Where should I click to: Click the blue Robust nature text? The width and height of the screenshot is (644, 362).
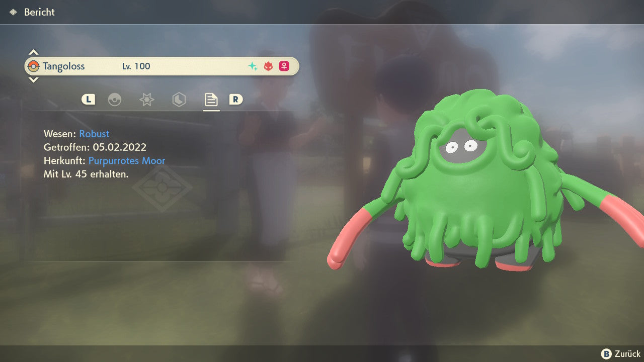[x=94, y=134]
